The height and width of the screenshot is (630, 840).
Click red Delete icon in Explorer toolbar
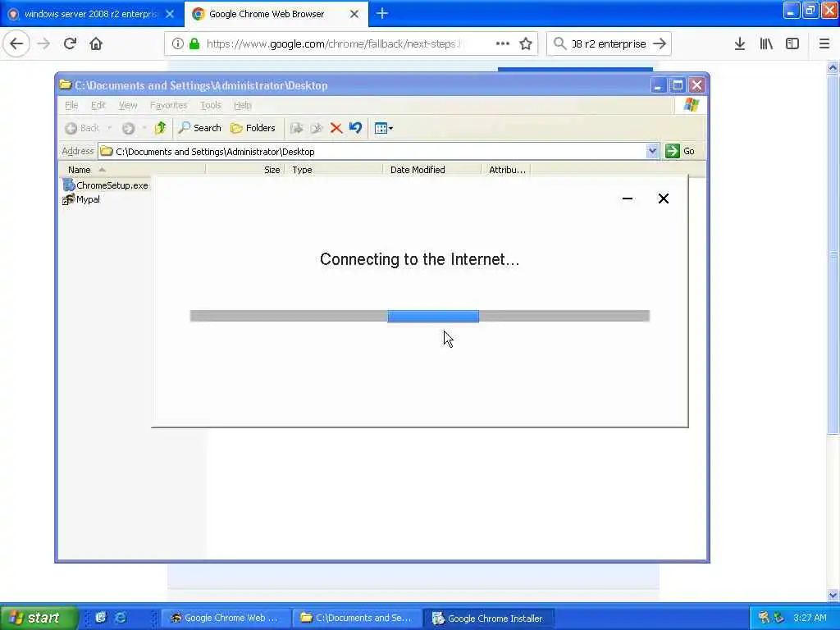click(x=336, y=128)
